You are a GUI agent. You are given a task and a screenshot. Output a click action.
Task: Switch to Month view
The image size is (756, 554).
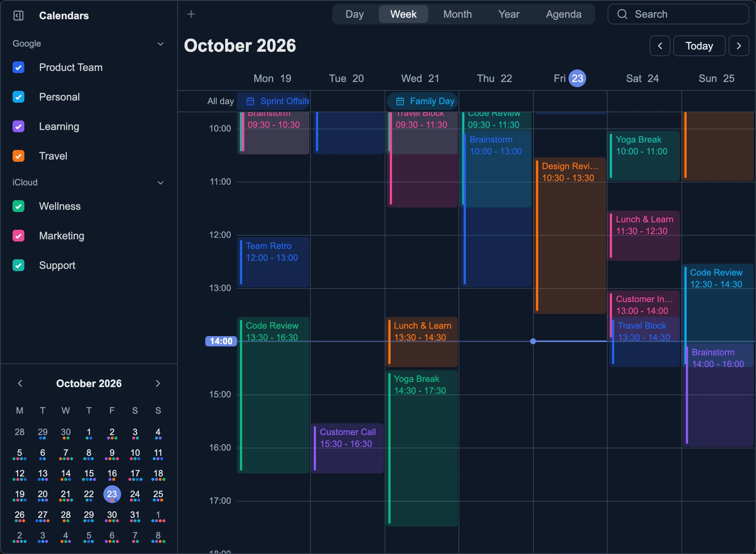coord(457,14)
